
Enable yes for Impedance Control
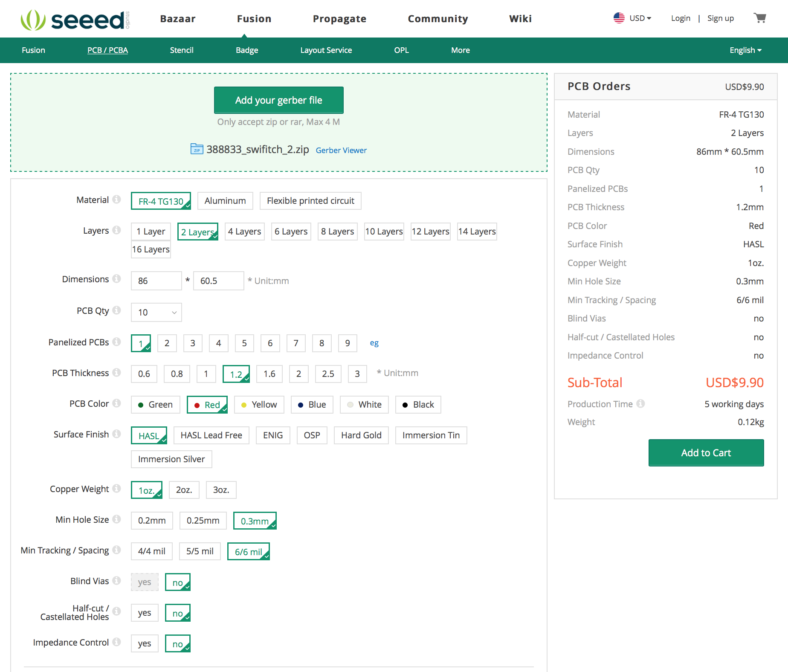click(x=145, y=643)
